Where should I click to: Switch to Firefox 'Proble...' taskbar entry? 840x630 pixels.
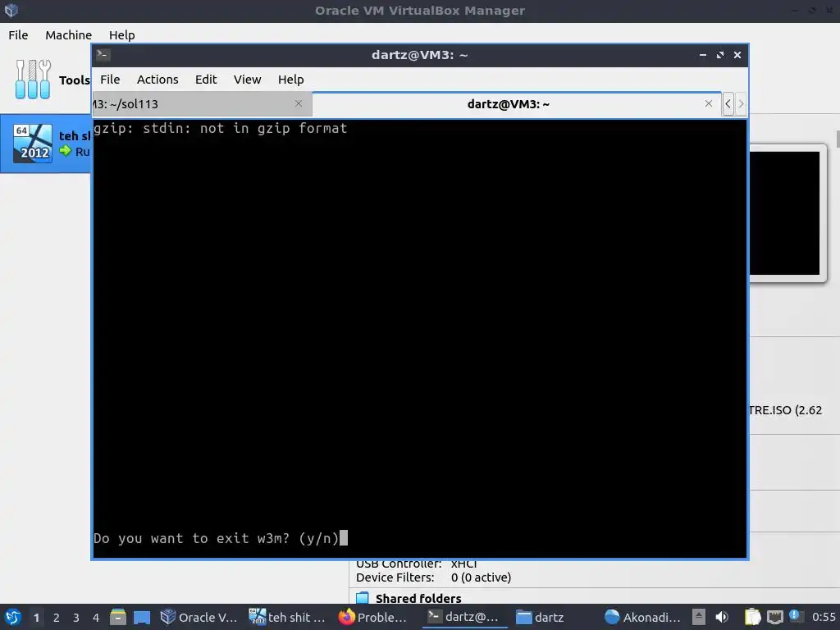click(x=373, y=617)
